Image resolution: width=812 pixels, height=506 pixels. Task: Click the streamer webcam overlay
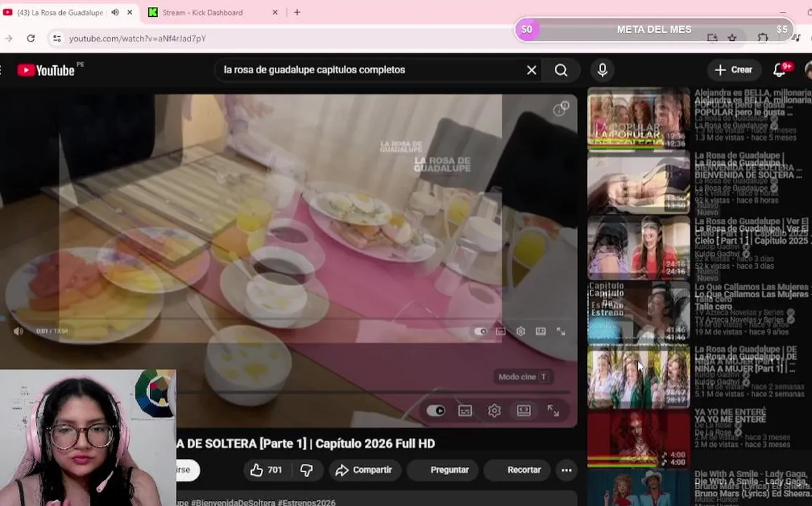[88, 438]
